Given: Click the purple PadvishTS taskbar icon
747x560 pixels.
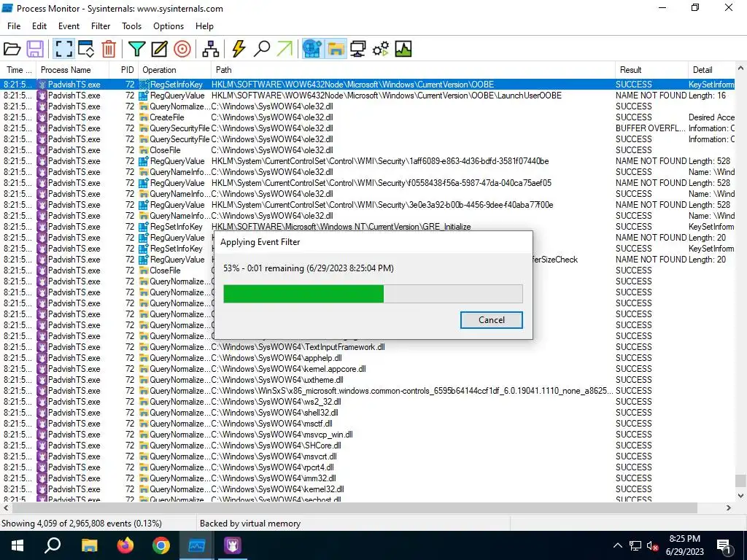Looking at the screenshot, I should click(x=233, y=545).
